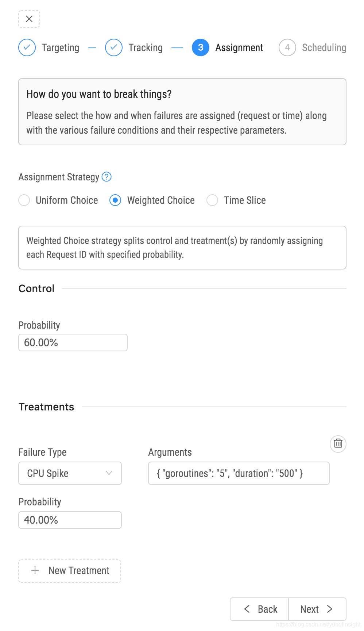
Task: Close the dialog with the X icon
Action: (29, 19)
